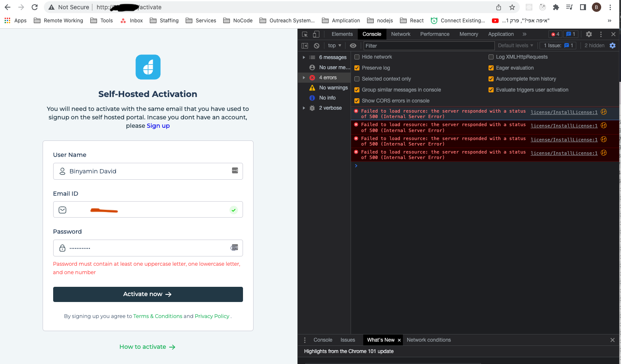The width and height of the screenshot is (621, 364).
Task: Click the How to activate link
Action: coord(147,347)
